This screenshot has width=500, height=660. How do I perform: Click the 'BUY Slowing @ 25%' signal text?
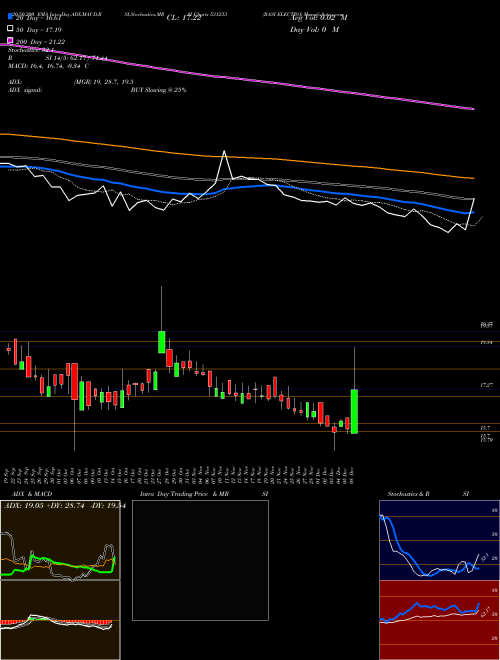point(159,90)
